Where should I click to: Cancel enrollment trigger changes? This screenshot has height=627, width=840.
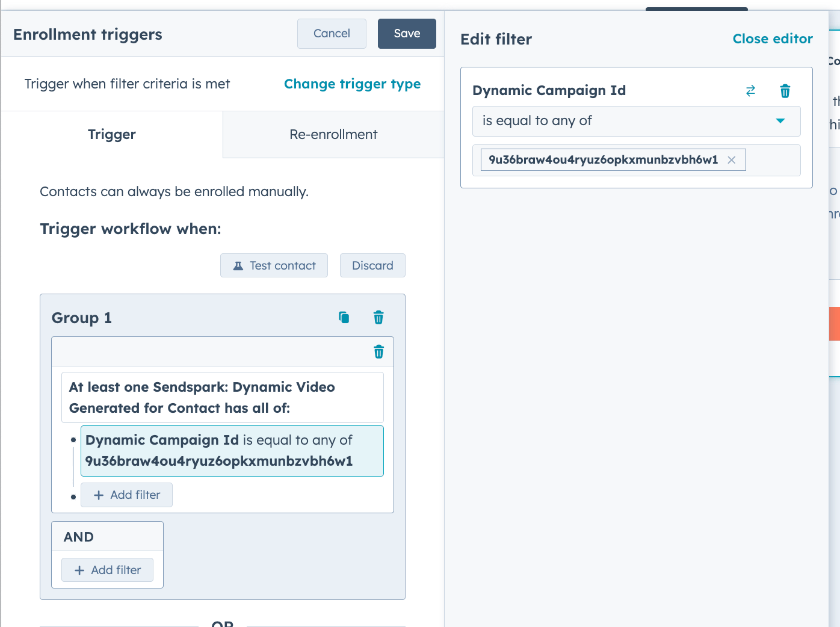click(332, 34)
